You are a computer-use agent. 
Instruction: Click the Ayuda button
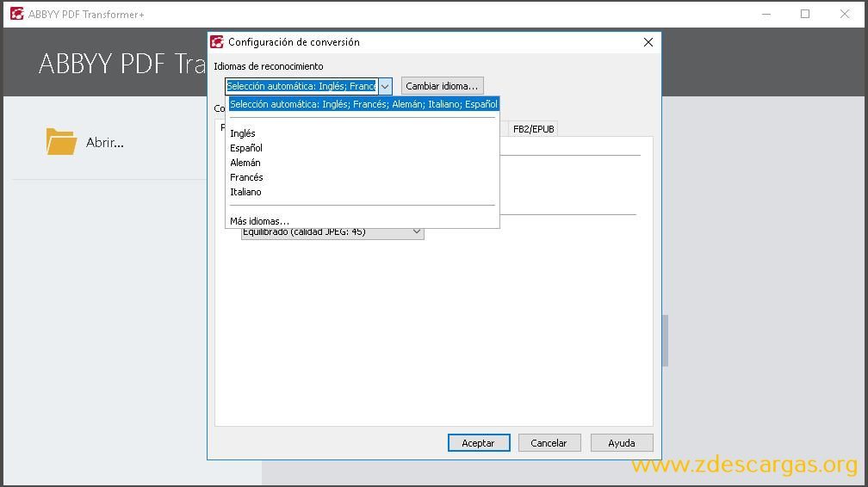[622, 443]
